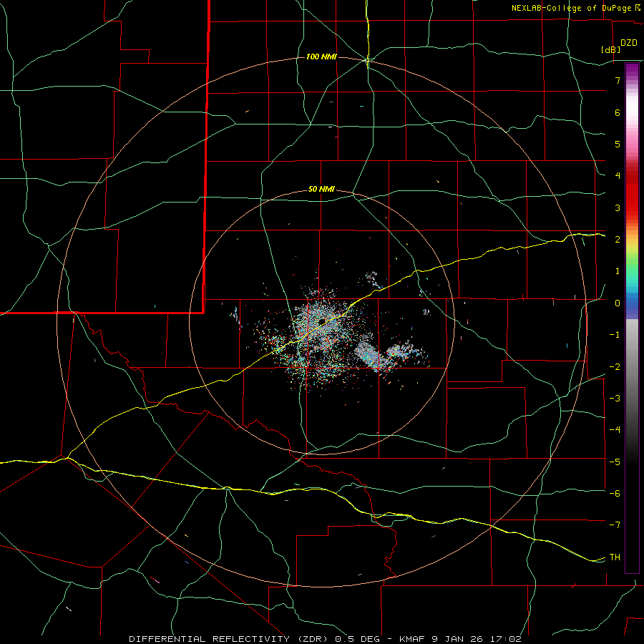Click the scale value 6 on the legend
Screen dimensions: 644x644
pos(618,112)
